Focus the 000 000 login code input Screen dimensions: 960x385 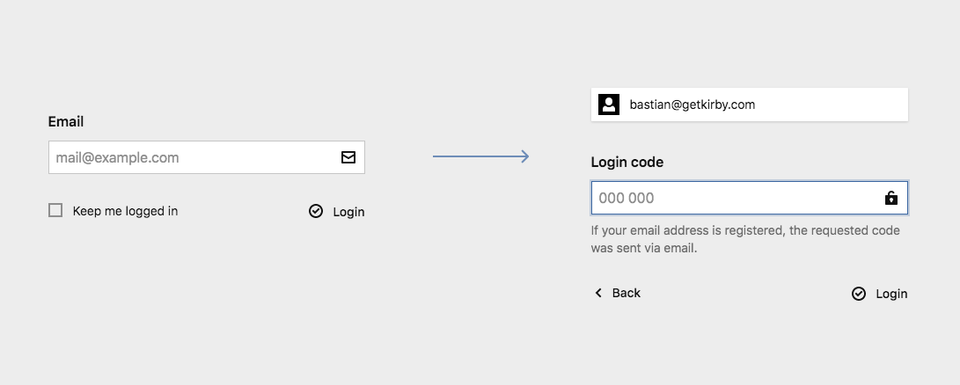click(x=749, y=198)
